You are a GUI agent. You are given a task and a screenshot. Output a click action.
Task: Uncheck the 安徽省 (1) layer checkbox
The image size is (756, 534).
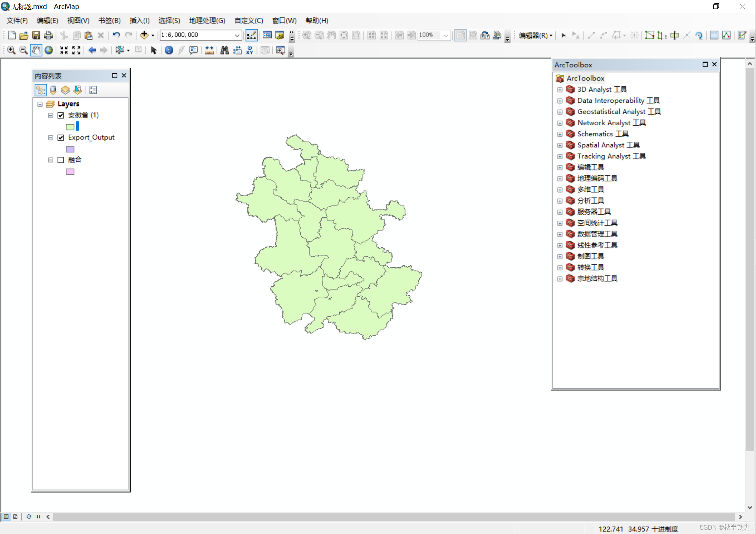[61, 115]
